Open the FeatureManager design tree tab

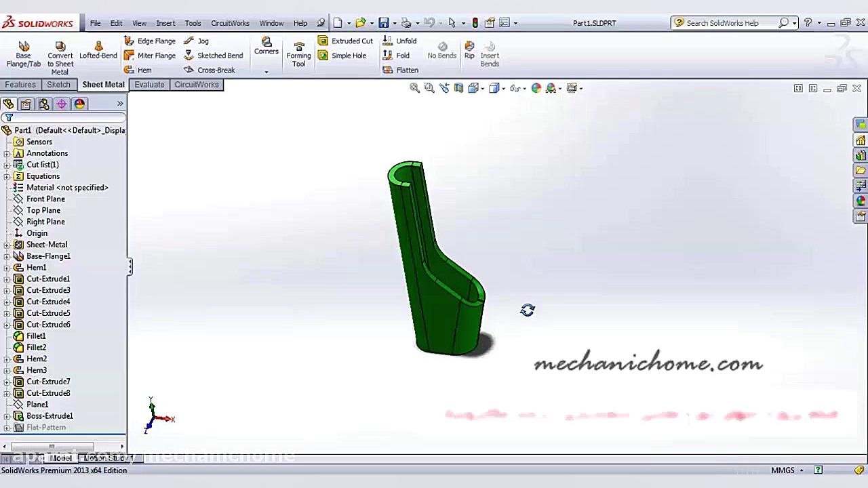pyautogui.click(x=8, y=104)
